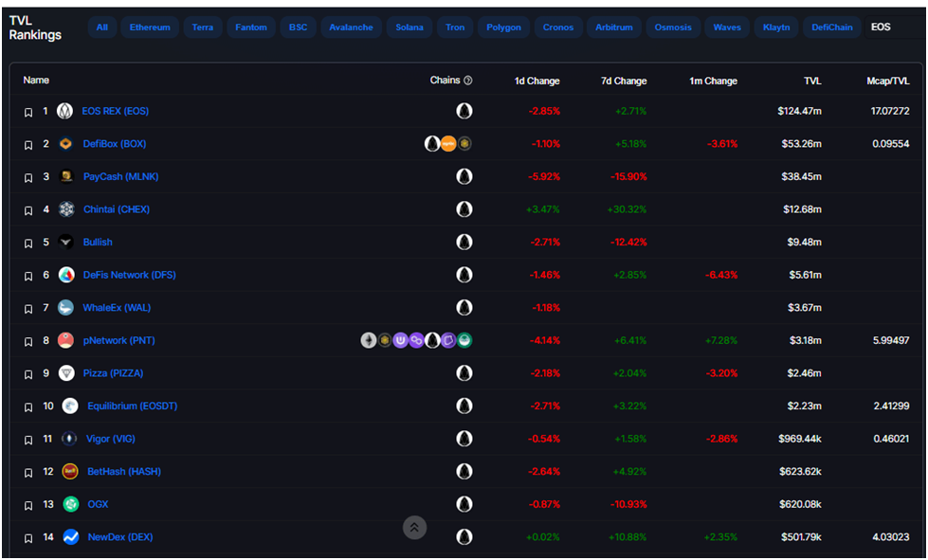
Task: Open the Equilibrium (EOSDT) link
Action: tap(133, 406)
